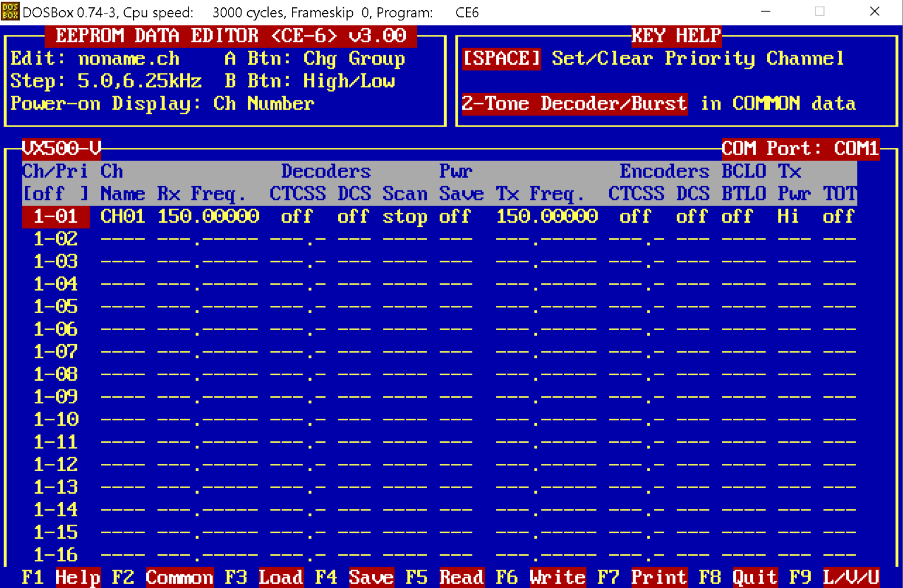Write data to radio with F6 Write
This screenshot has width=903, height=588.
pyautogui.click(x=558, y=577)
